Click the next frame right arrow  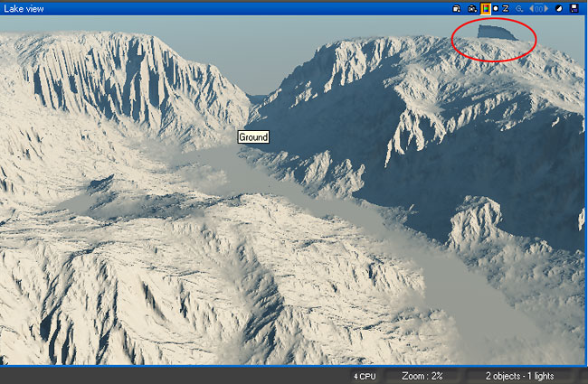click(x=545, y=8)
